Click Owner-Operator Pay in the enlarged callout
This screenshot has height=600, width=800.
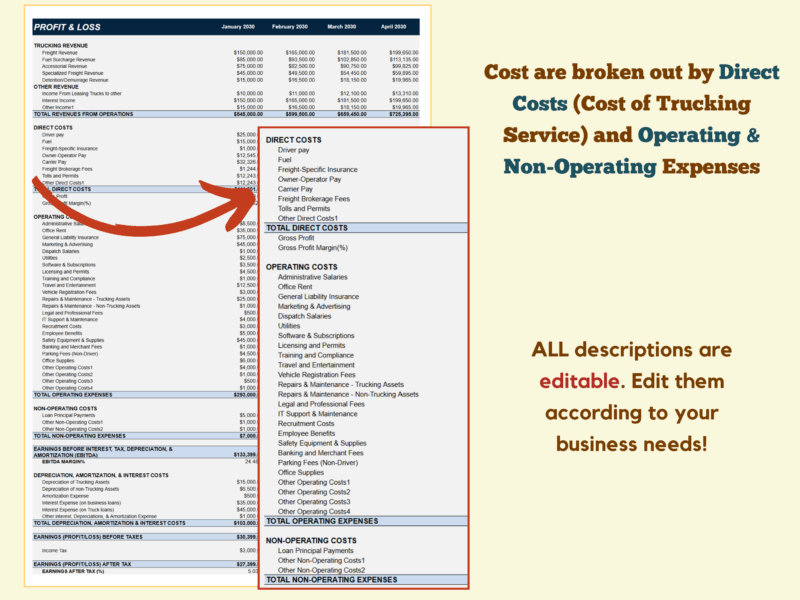[309, 179]
